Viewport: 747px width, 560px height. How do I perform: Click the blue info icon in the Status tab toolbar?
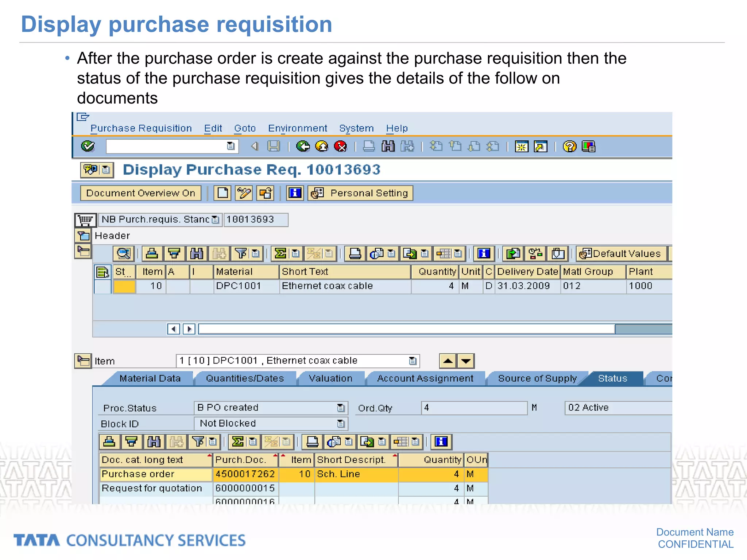pyautogui.click(x=441, y=442)
